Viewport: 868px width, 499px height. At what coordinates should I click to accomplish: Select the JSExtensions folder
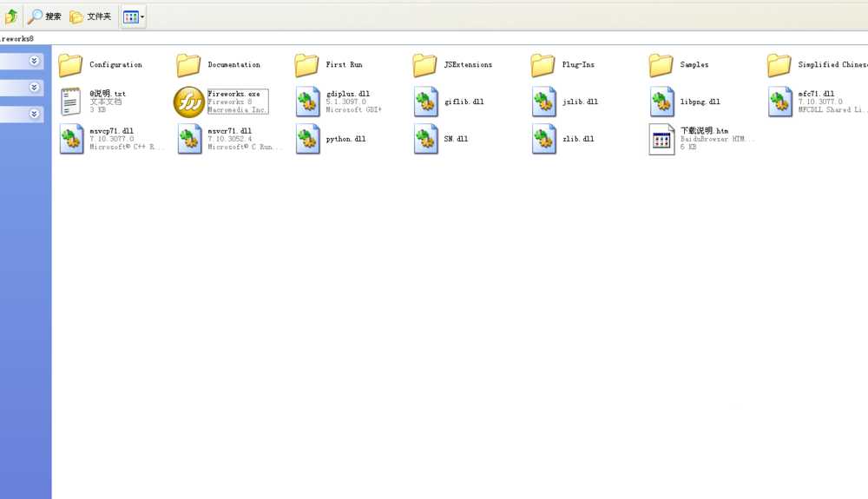pos(425,65)
